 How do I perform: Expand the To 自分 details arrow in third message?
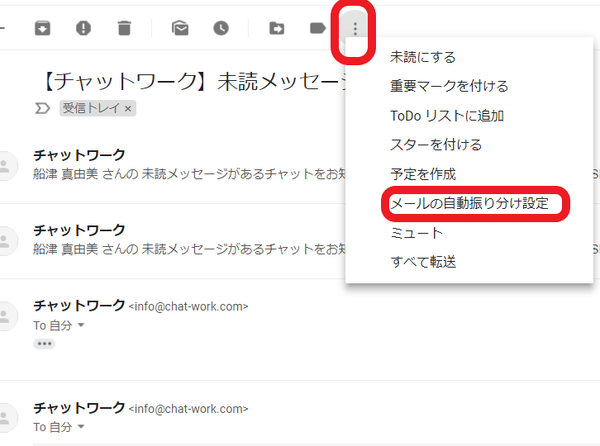81,325
